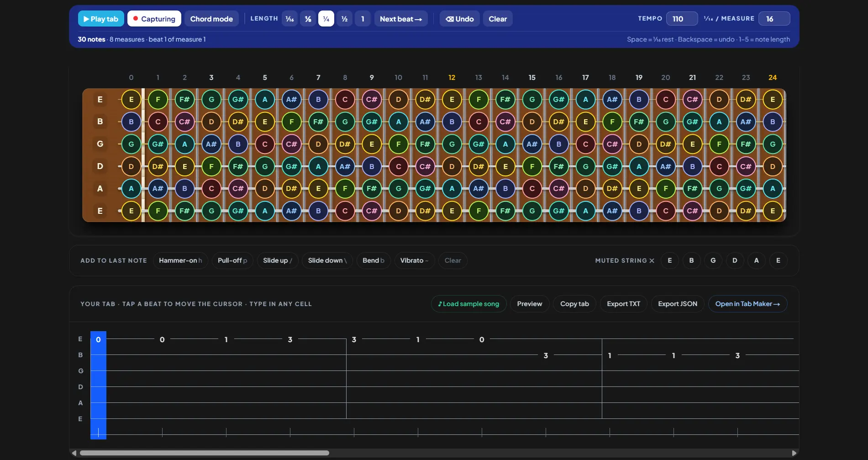Click the left scroll arrow of the tab
Image resolution: width=868 pixels, height=460 pixels.
click(x=74, y=453)
